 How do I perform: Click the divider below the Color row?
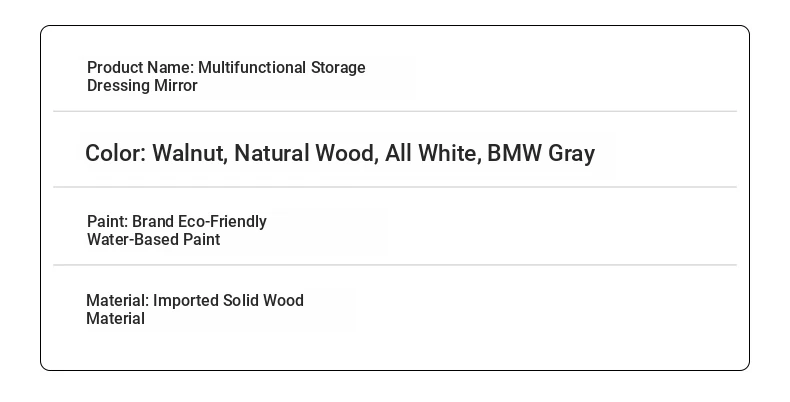(x=395, y=187)
